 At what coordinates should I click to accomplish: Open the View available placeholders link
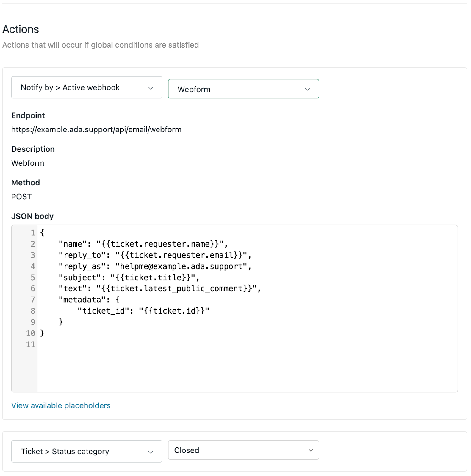[61, 405]
